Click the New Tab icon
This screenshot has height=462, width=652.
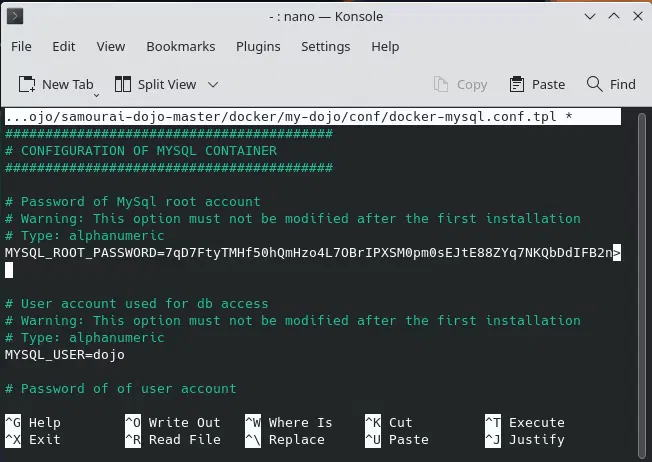(27, 84)
